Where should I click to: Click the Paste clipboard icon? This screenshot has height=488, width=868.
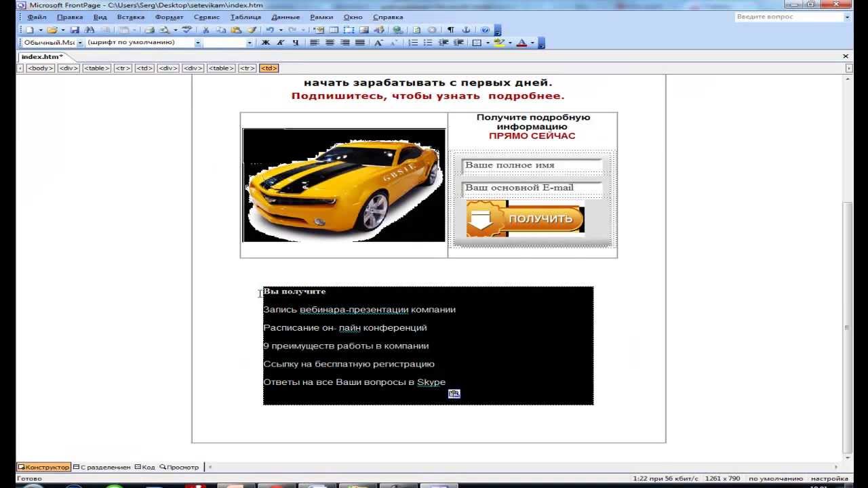coord(236,30)
